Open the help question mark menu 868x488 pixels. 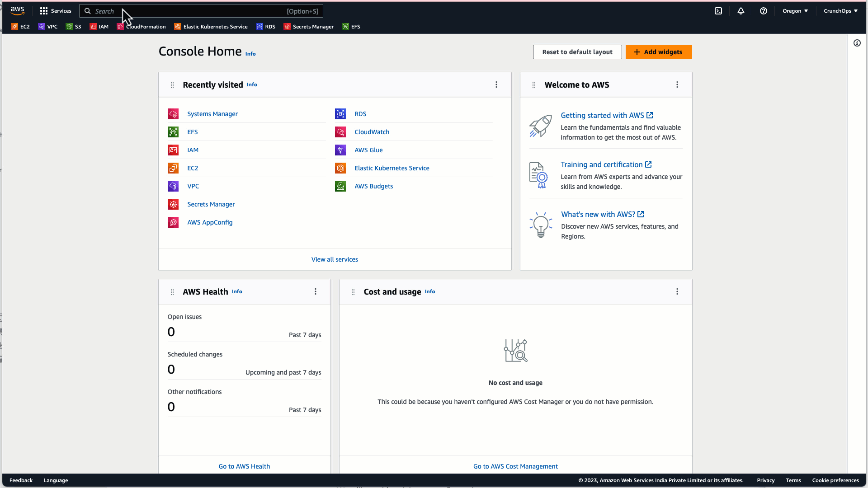(x=764, y=11)
